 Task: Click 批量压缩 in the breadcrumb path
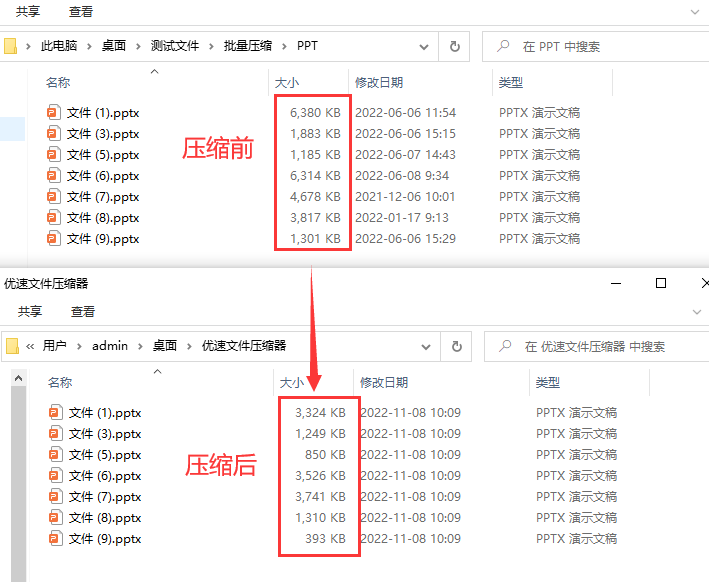click(248, 46)
